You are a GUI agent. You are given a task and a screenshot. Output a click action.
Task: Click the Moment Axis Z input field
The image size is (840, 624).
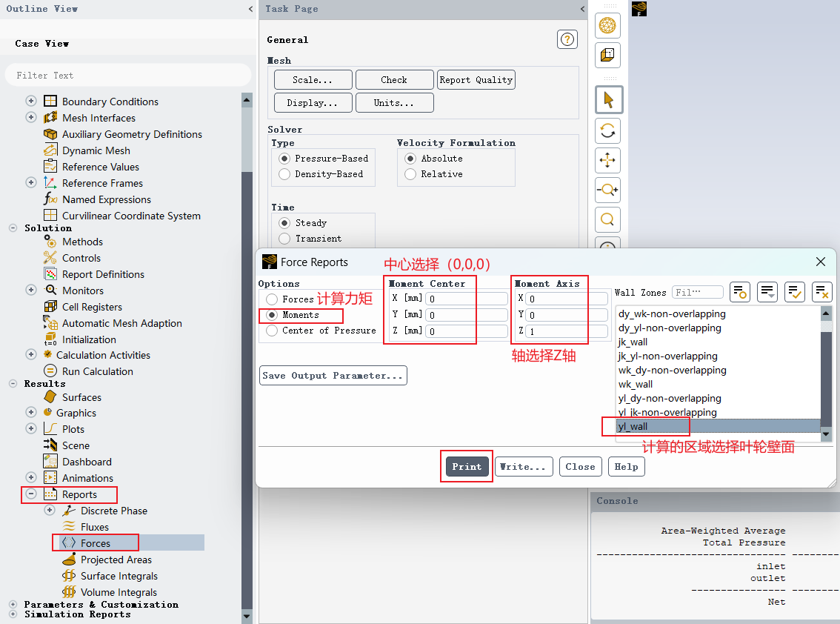(x=567, y=331)
